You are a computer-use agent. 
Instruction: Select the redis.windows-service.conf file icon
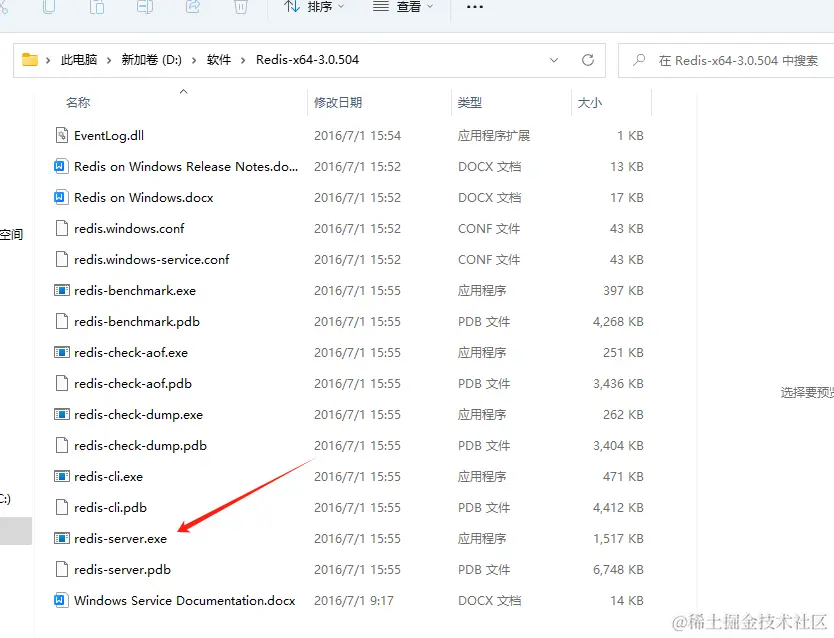(62, 259)
